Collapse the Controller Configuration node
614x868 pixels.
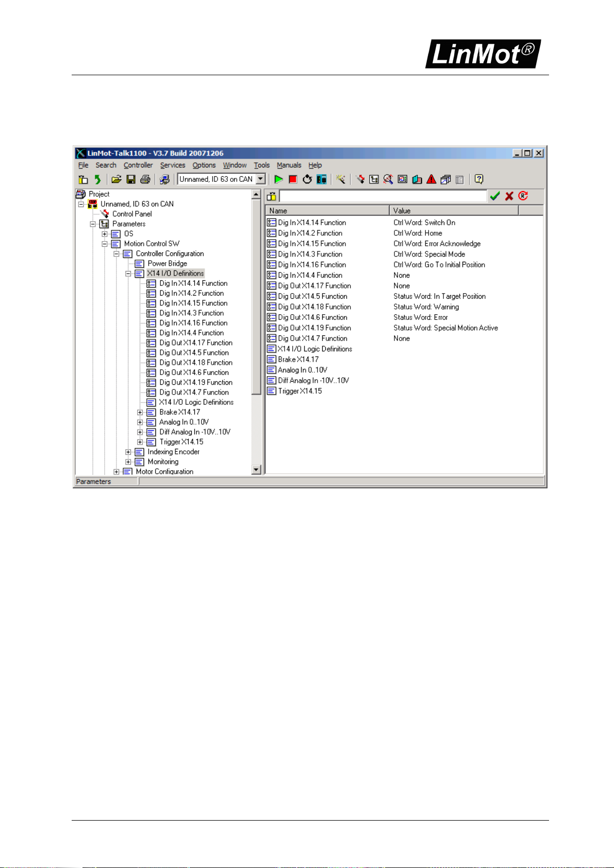(117, 253)
